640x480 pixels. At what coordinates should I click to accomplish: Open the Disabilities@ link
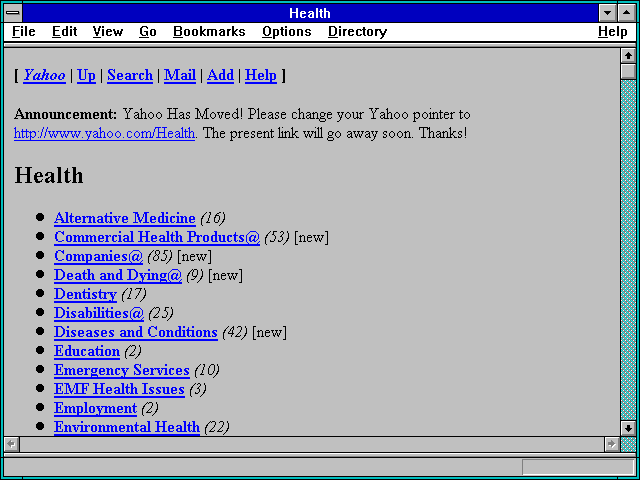[x=99, y=313]
